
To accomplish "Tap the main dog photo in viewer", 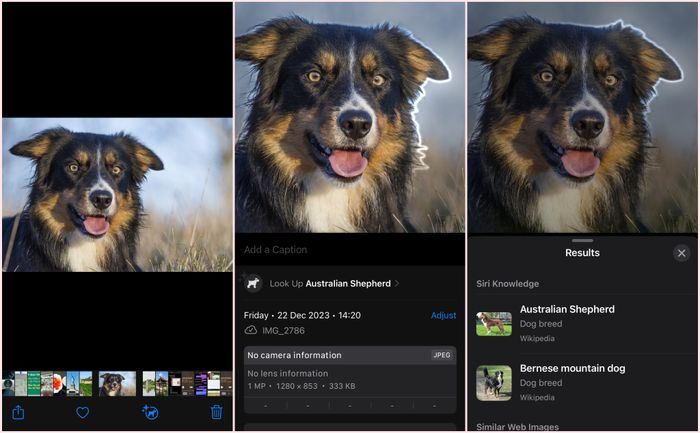I will point(117,195).
